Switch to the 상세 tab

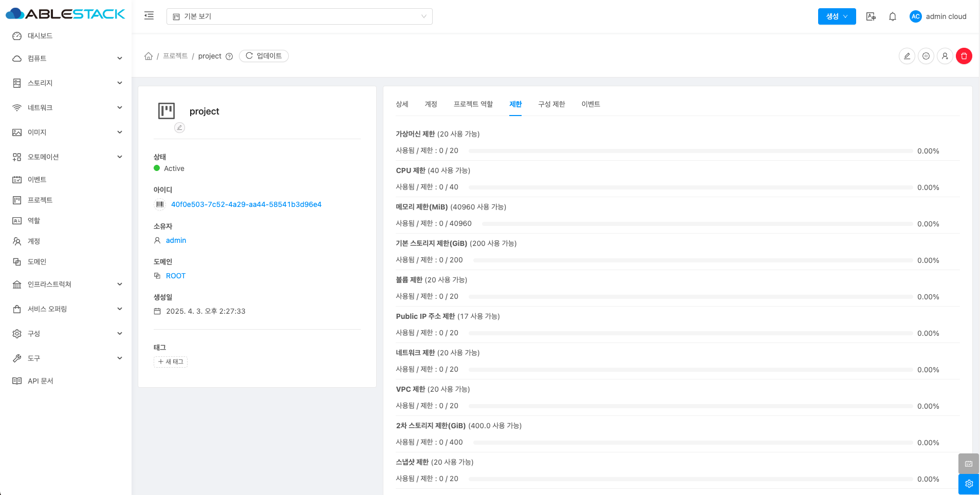coord(402,104)
